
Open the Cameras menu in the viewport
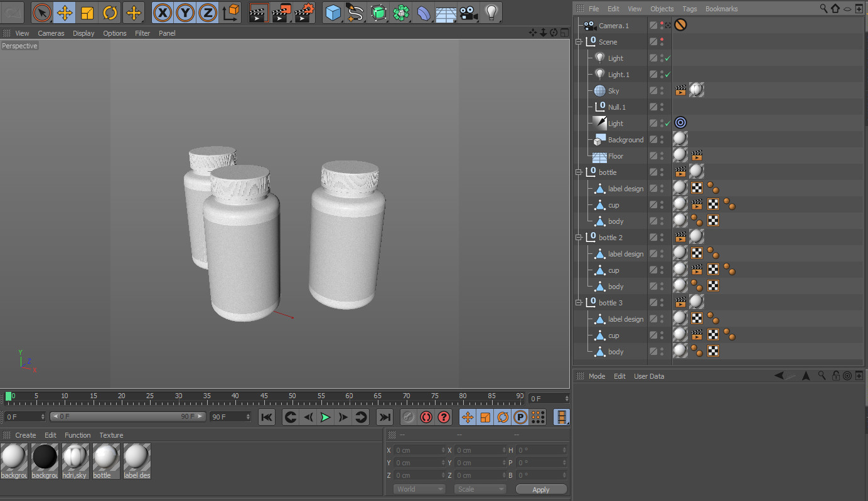click(51, 33)
